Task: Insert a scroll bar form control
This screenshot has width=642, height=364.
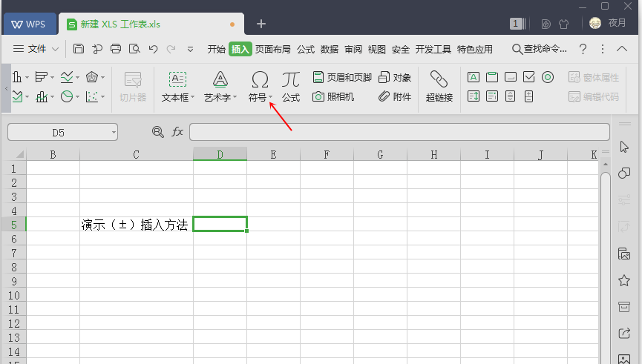Action: pyautogui.click(x=510, y=96)
